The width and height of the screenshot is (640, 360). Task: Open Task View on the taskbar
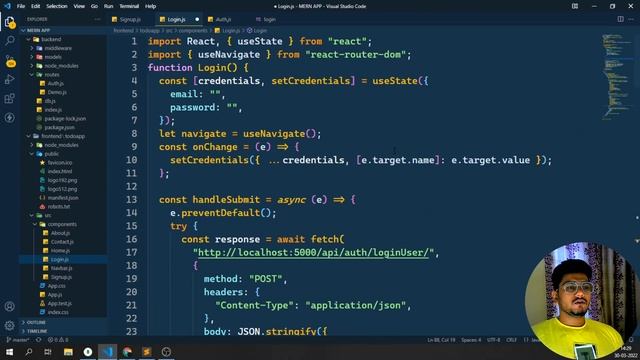[48, 352]
